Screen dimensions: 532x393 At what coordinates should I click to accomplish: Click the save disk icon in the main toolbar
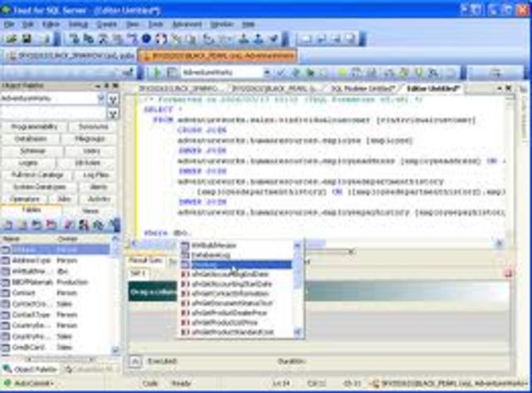point(27,39)
